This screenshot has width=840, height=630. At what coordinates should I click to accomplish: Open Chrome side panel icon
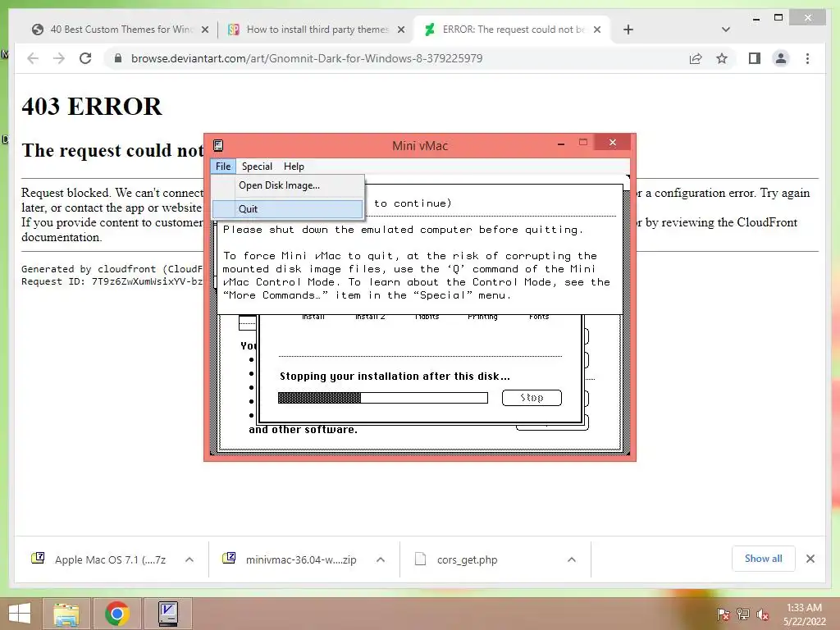tap(755, 58)
